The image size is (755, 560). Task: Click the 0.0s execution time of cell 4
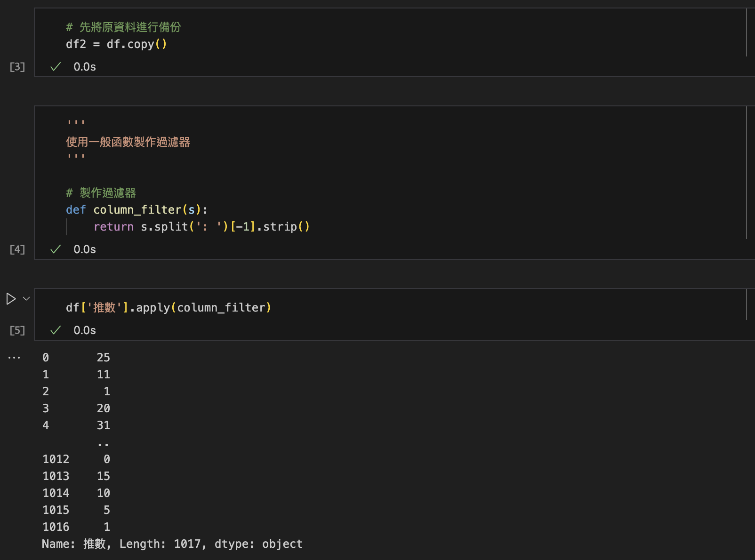coord(85,249)
